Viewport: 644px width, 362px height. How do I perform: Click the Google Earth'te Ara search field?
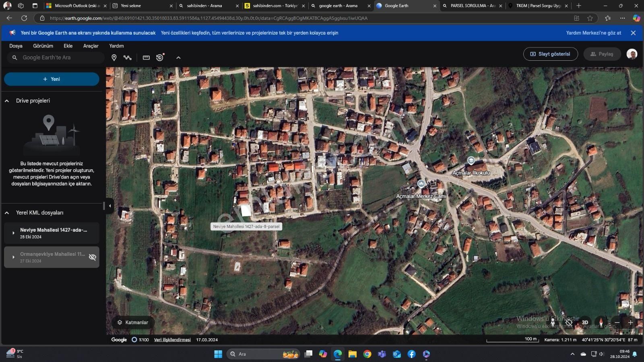pos(56,58)
